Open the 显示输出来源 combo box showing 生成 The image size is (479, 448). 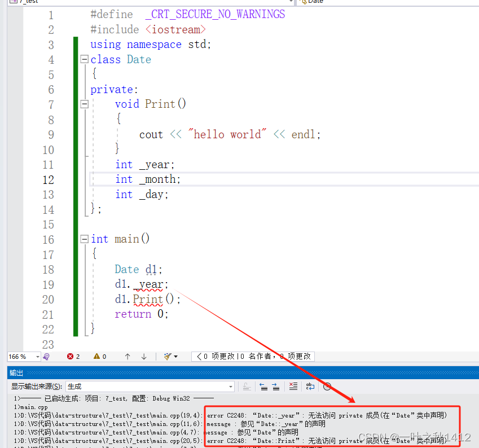(x=150, y=386)
